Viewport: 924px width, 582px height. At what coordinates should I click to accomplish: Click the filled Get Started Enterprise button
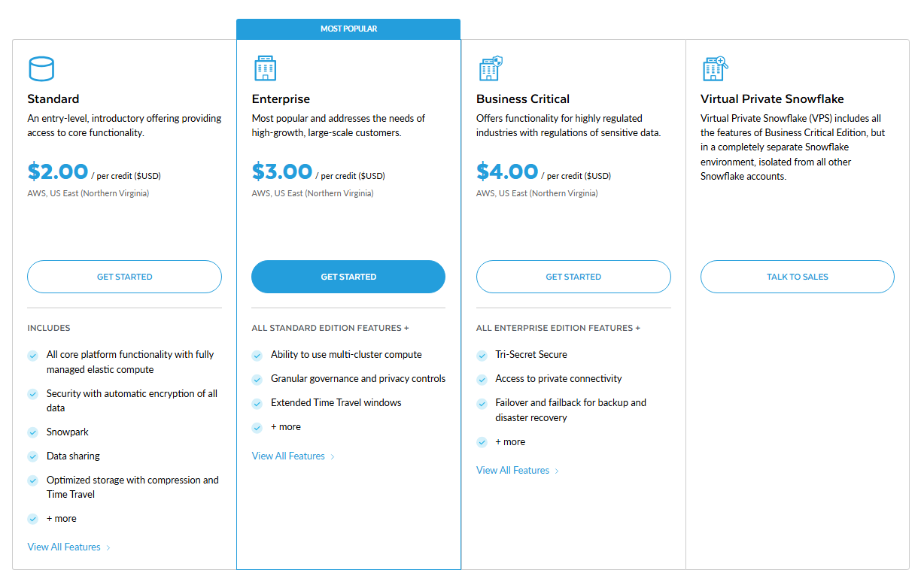click(348, 277)
